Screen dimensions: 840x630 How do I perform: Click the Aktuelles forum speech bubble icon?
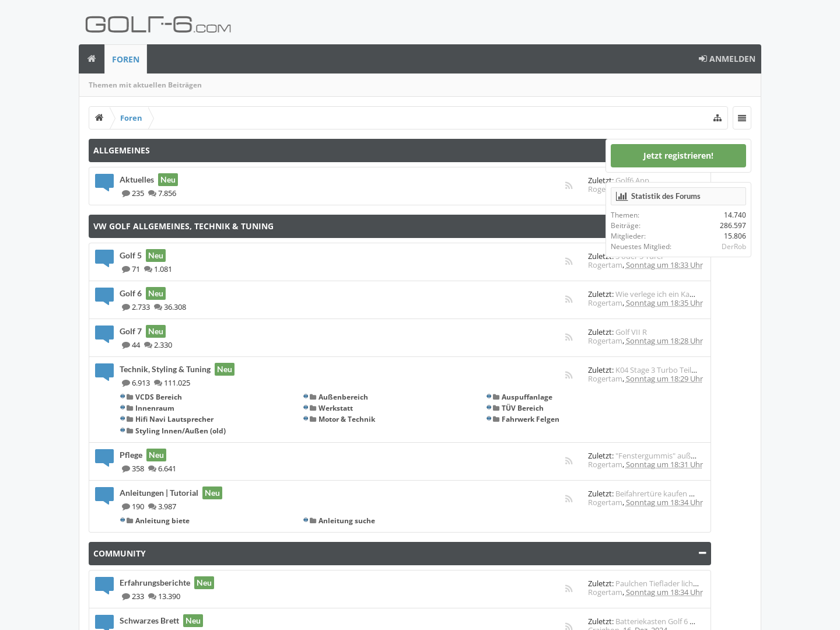[x=104, y=183]
